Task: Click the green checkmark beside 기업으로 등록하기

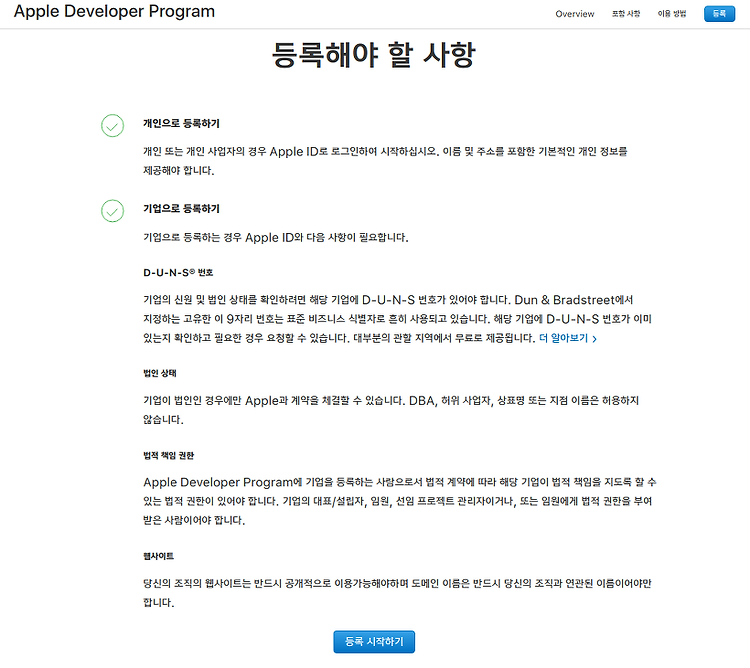Action: coord(112,211)
